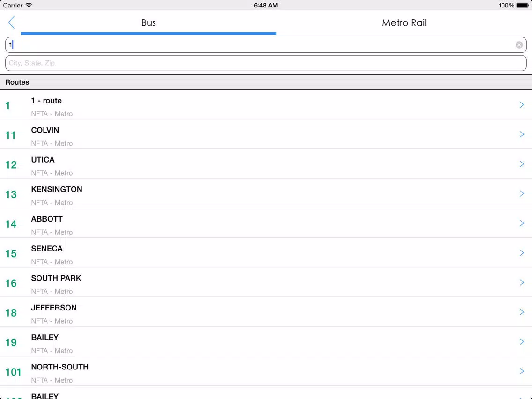Select the '1 - route' title
The width and height of the screenshot is (532, 399).
46,101
